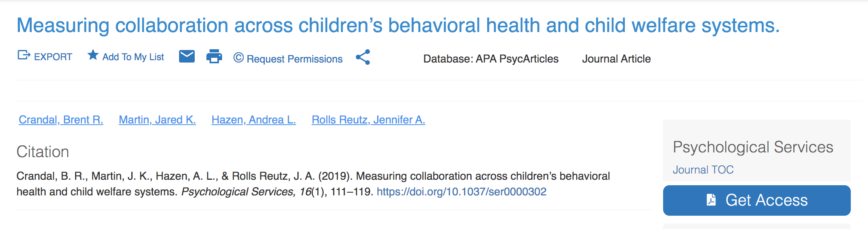This screenshot has width=868, height=229.
Task: Open the Journal TOC link
Action: (x=703, y=170)
